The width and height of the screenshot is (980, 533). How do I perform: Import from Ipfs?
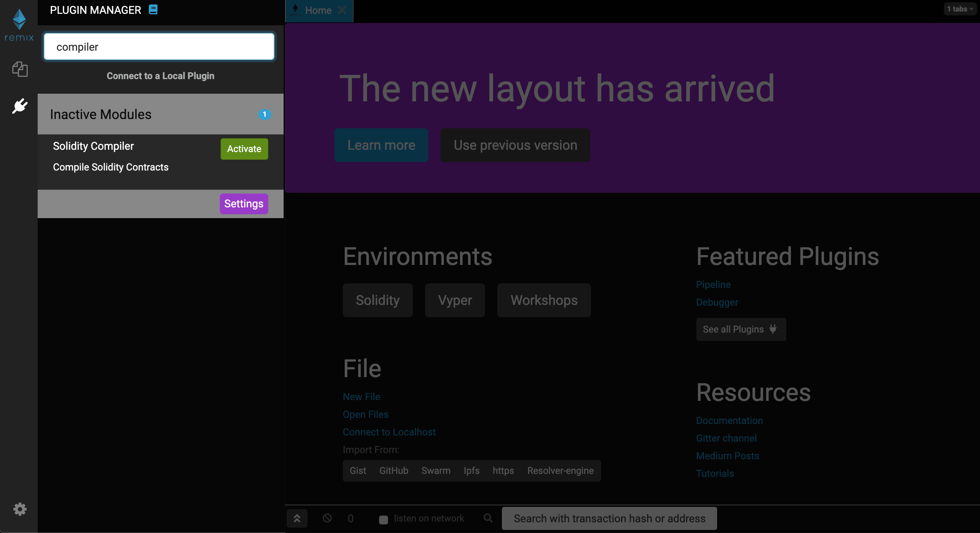click(472, 470)
